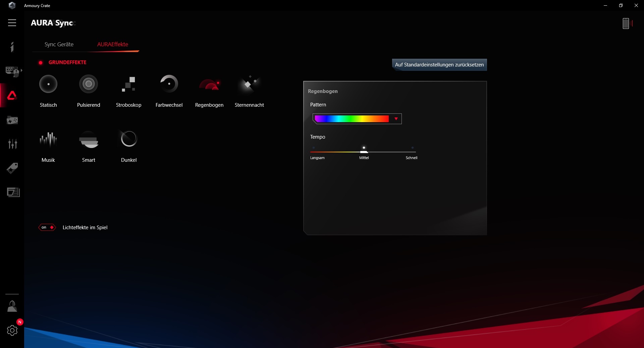644x348 pixels.
Task: Switch to the Sync Geräte tab
Action: [x=59, y=44]
